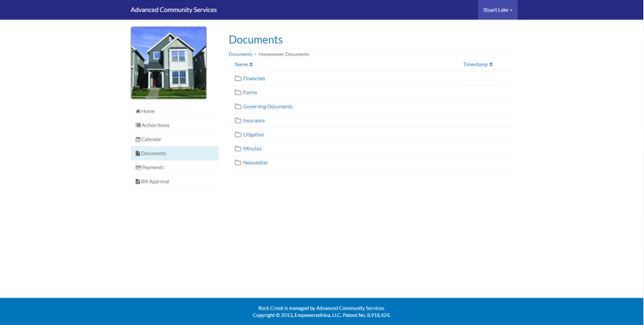
Task: Go to Home in the sidebar
Action: pyautogui.click(x=174, y=111)
